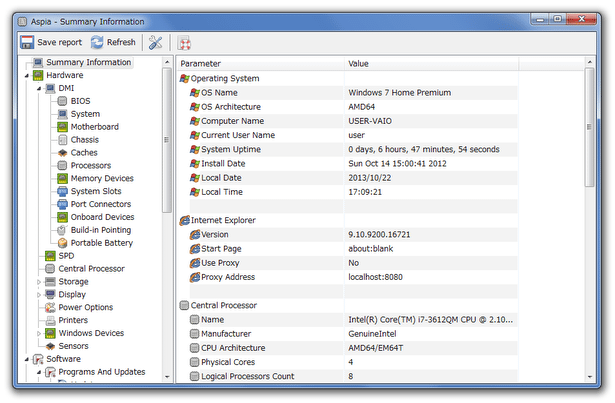615x403 pixels.
Task: Click the Summary Information computer icon
Action: (x=38, y=63)
